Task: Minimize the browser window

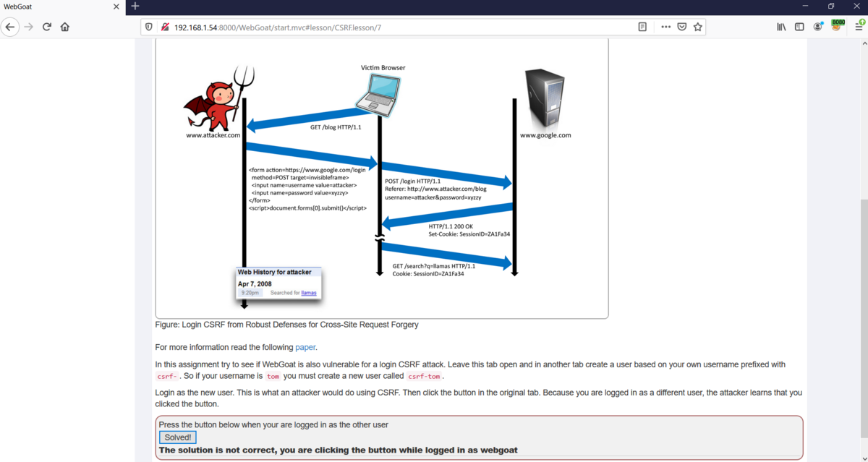Action: click(806, 7)
